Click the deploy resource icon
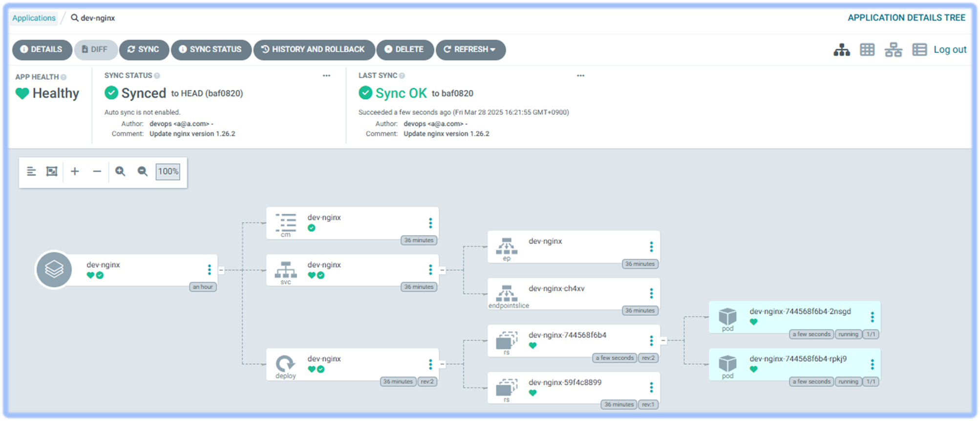The width and height of the screenshot is (980, 421). point(286,364)
